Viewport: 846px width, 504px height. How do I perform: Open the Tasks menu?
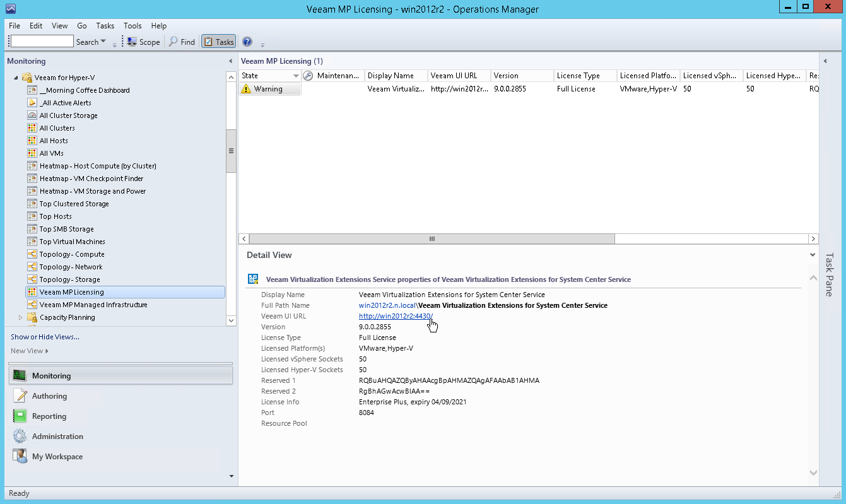pos(105,26)
